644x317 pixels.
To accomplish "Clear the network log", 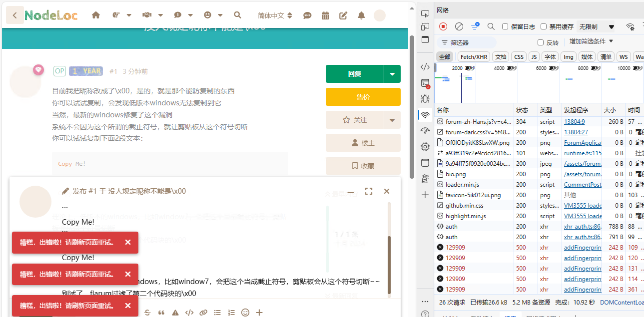I will (x=459, y=26).
